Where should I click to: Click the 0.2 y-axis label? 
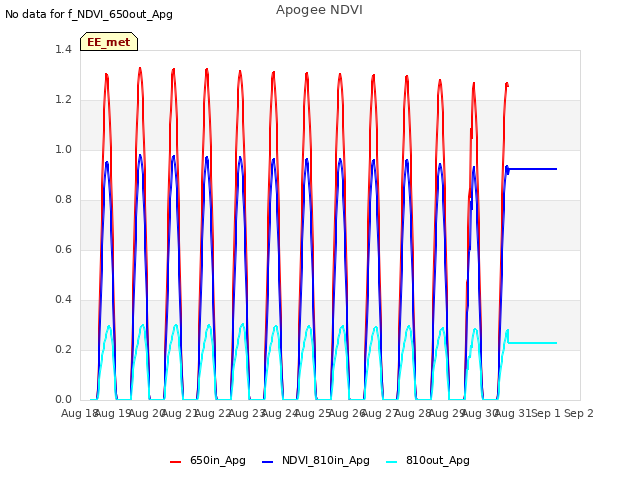[63, 349]
